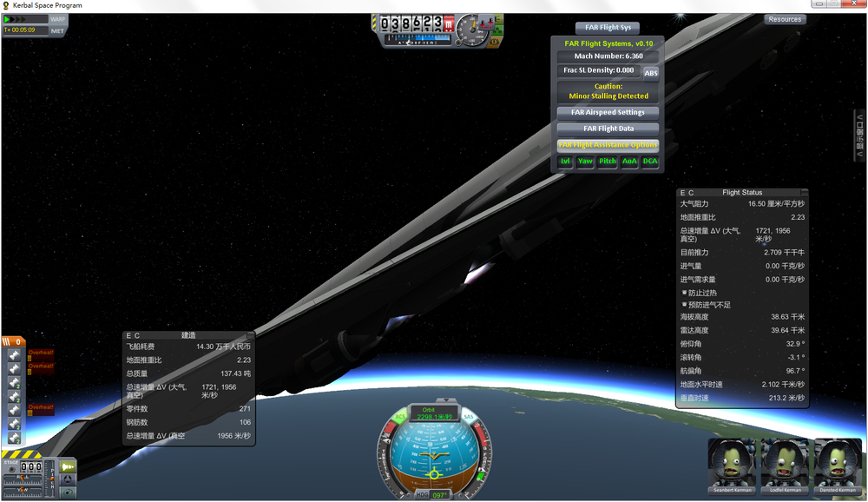Screen dimensions: 868x502
Task: Click the altimeter digit readout
Action: pyautogui.click(x=411, y=23)
